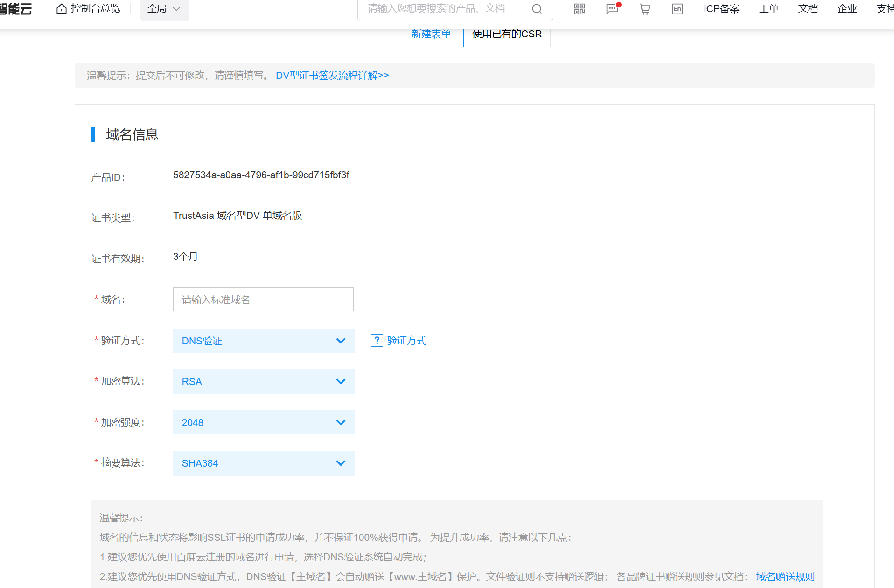Screen dimensions: 894x588
Task: Open the DNS验证 verification method dropdown
Action: point(263,341)
